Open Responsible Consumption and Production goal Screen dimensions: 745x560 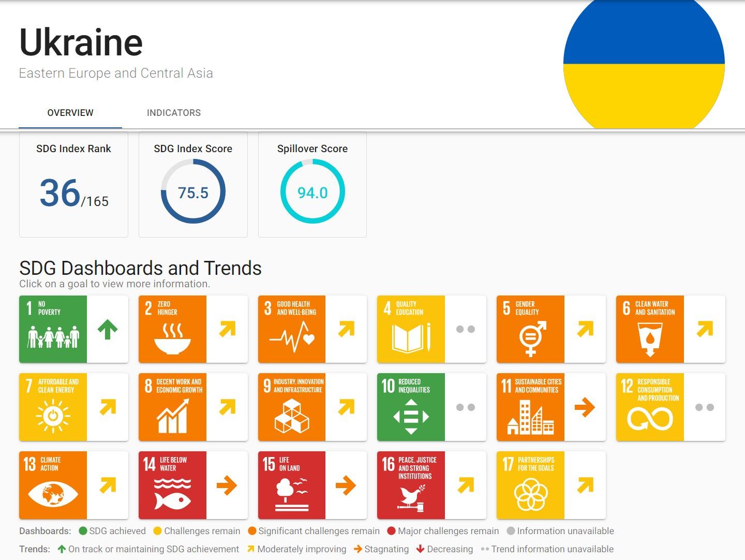coord(650,407)
